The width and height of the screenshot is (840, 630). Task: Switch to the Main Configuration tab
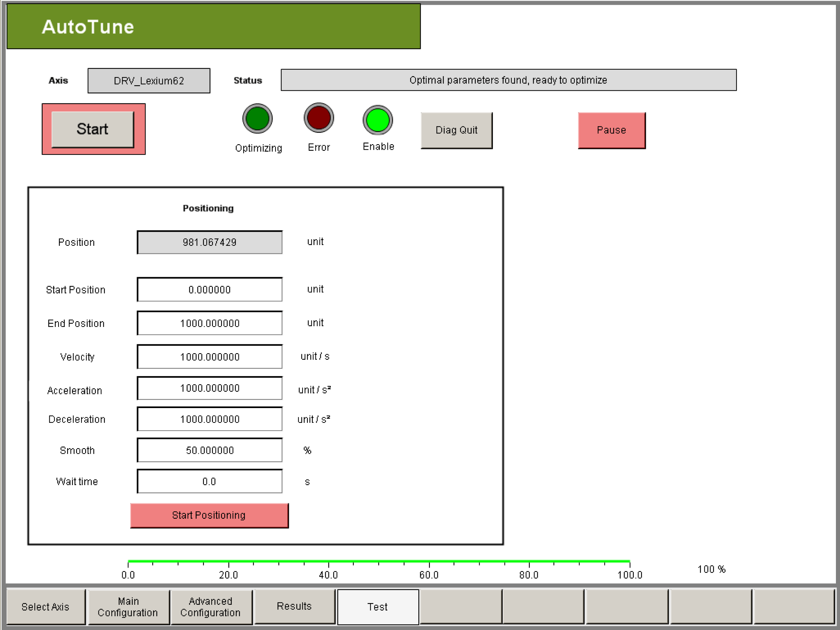point(128,606)
